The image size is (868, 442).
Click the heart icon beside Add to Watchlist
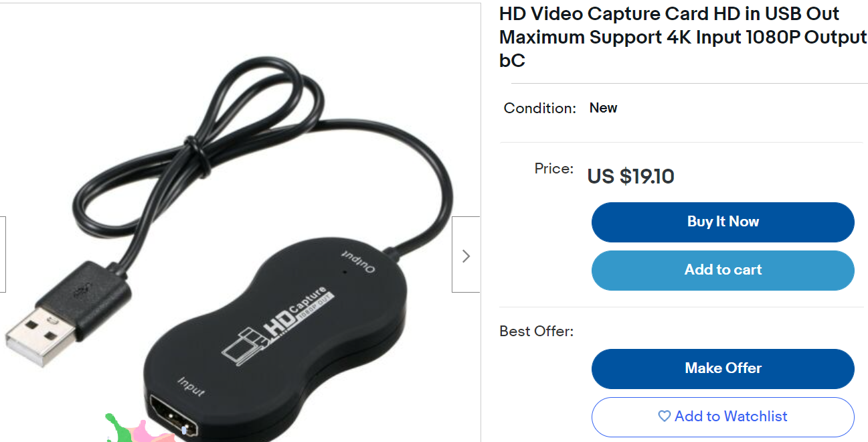tap(664, 417)
